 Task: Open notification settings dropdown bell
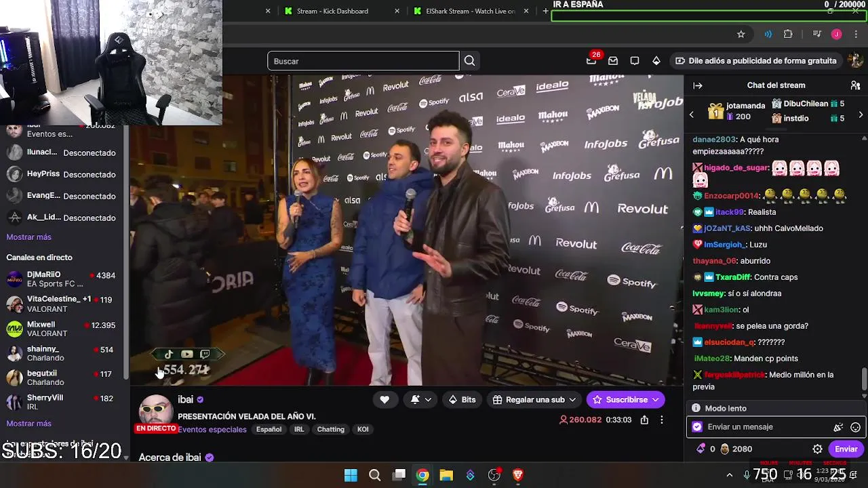click(420, 400)
